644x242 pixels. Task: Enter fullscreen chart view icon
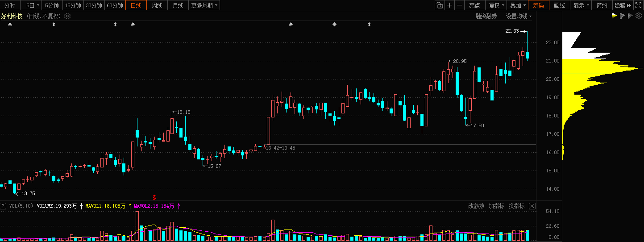(x=639, y=5)
